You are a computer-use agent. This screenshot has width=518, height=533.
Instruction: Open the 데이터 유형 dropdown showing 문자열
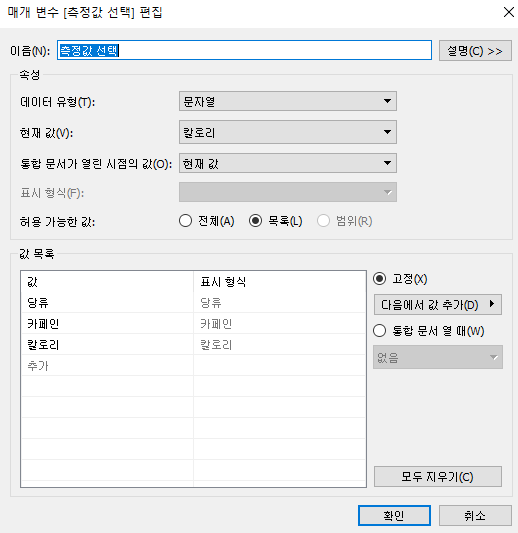click(288, 101)
